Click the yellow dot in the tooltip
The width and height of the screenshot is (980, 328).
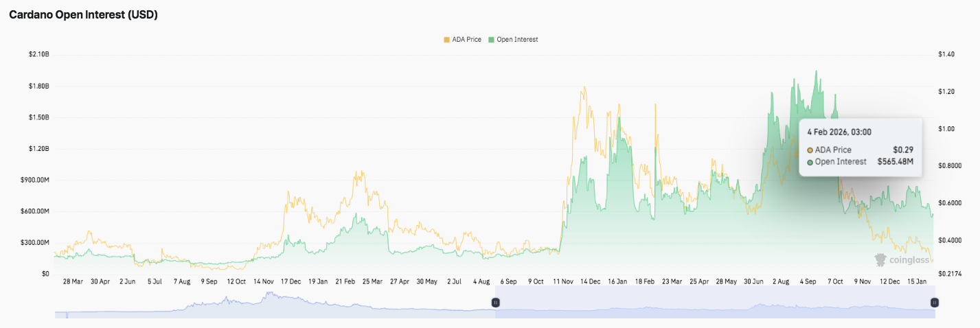coord(810,150)
